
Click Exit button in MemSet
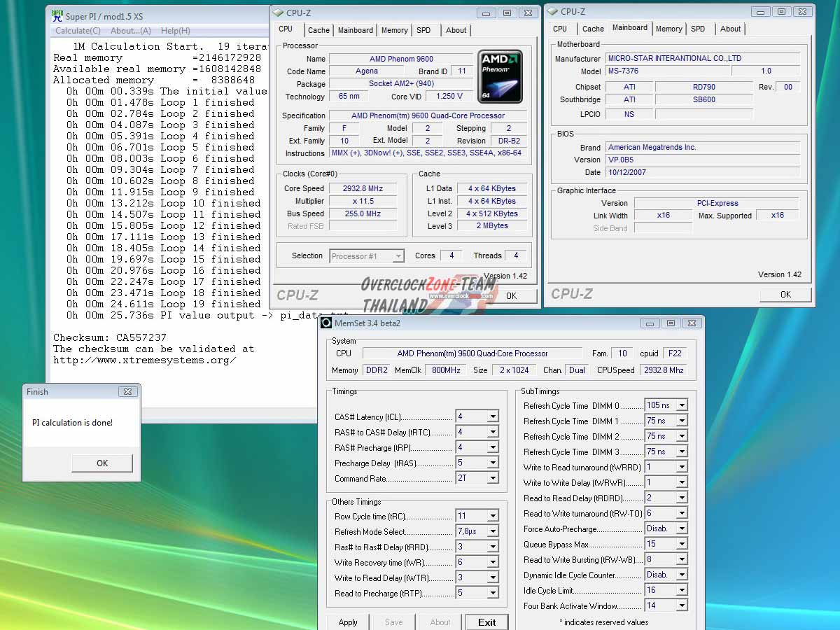(x=487, y=622)
